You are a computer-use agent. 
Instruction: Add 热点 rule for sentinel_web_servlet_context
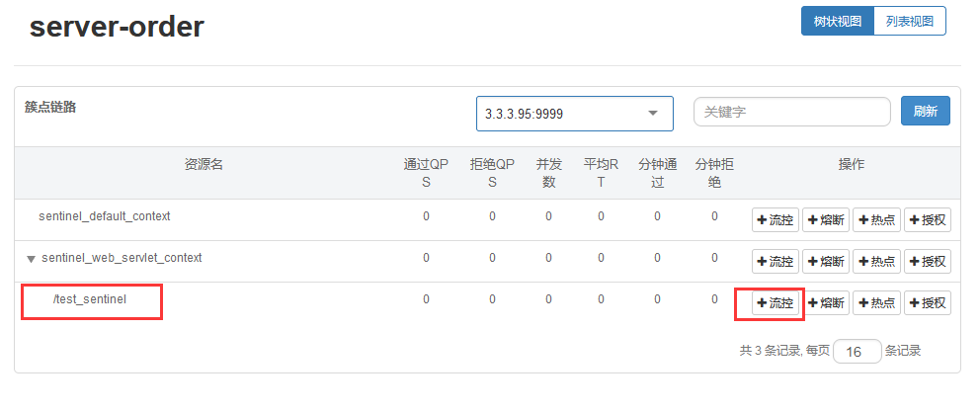pos(876,262)
